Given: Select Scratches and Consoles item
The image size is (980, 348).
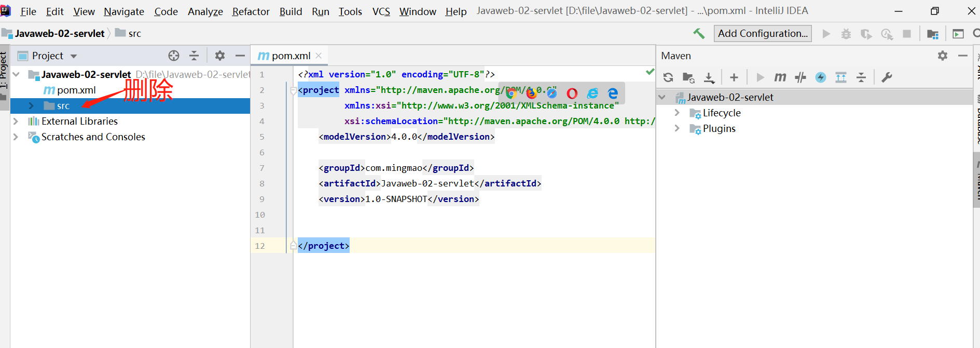Looking at the screenshot, I should click(93, 137).
